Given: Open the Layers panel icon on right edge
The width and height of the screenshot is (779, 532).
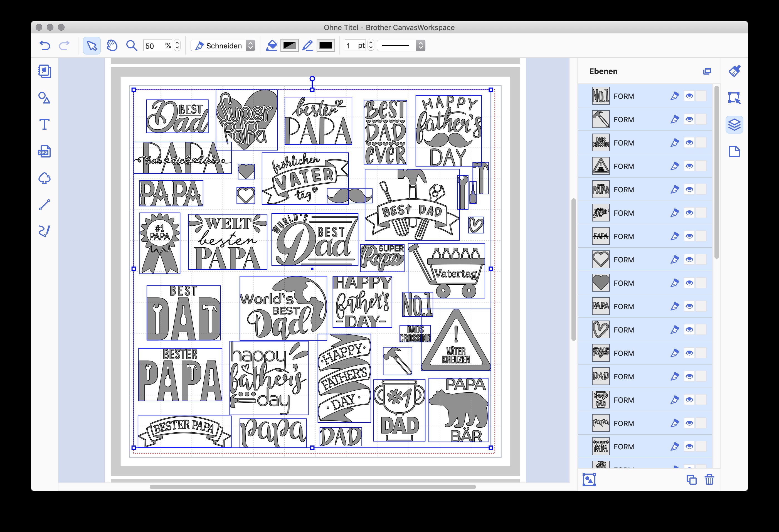Looking at the screenshot, I should 735,124.
